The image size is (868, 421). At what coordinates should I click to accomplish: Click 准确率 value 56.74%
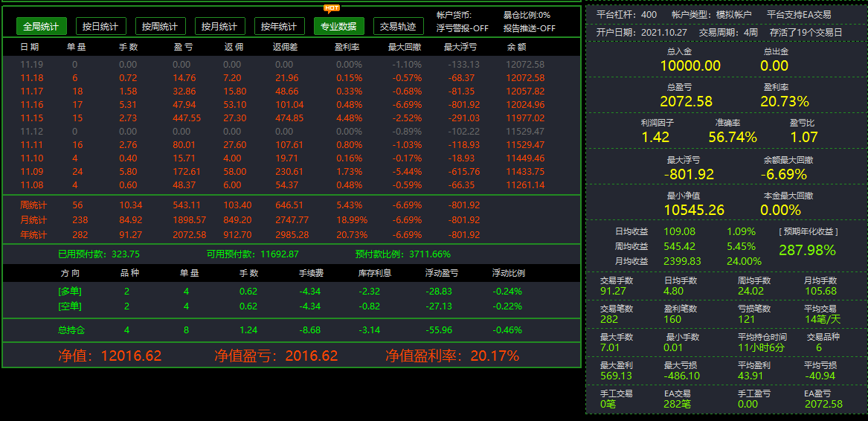coord(733,138)
